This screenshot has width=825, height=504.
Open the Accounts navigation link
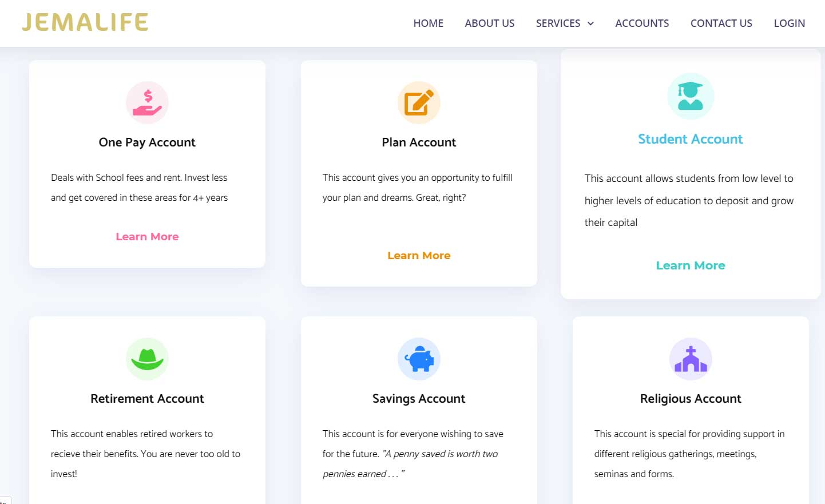tap(642, 23)
